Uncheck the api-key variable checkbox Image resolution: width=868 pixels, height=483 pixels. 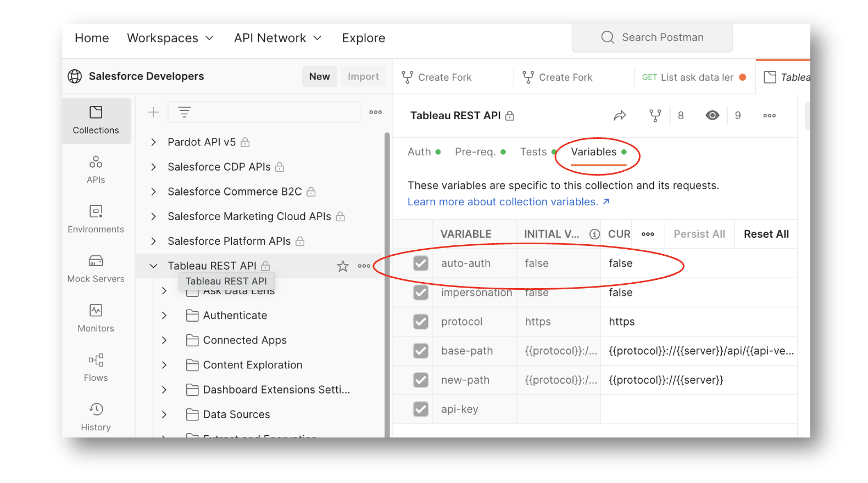tap(421, 409)
